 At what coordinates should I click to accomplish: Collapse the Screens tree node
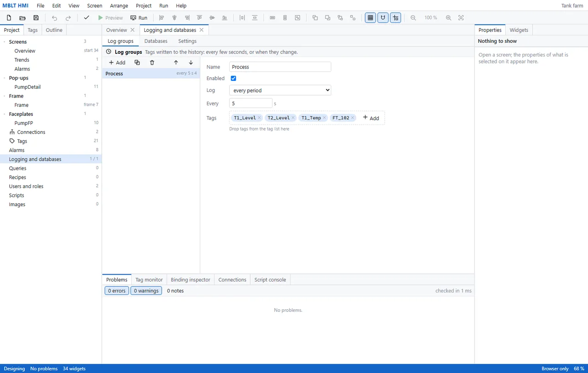tap(5, 42)
